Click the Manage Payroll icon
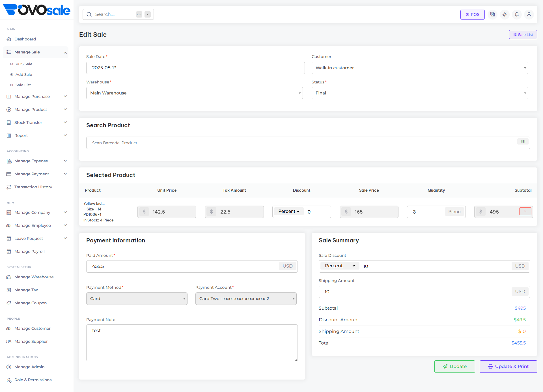Viewport: 543px width, 392px height. click(x=9, y=251)
